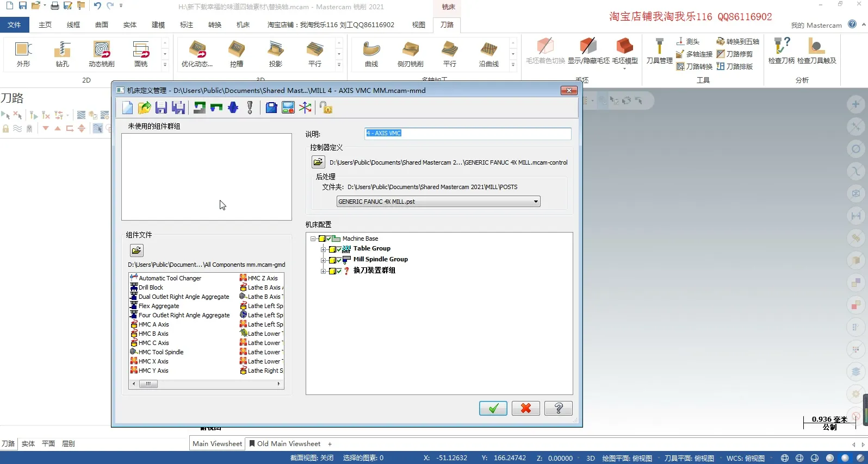Open the GENERIC FANUC 4X MILL.pst dropdown
Image resolution: width=868 pixels, height=464 pixels.
pyautogui.click(x=536, y=202)
